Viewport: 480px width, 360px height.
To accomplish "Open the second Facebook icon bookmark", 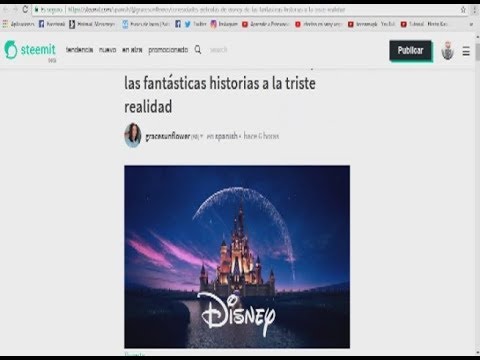I will [178, 24].
